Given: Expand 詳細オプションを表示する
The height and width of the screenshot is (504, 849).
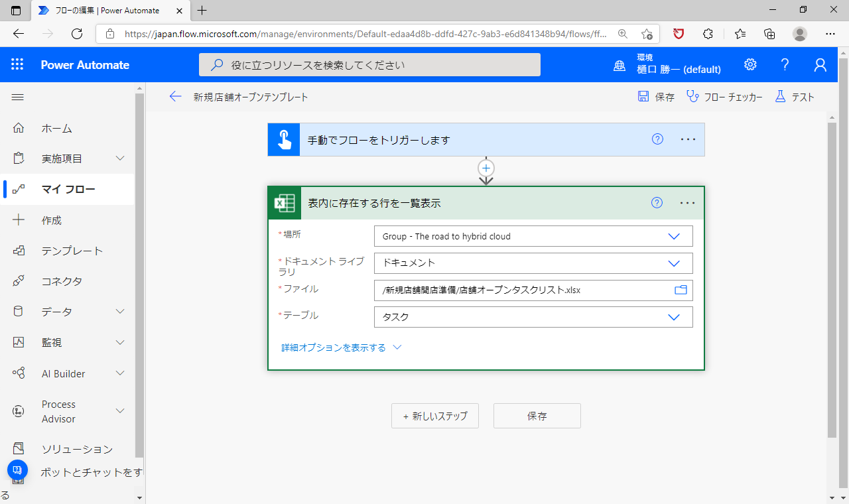Looking at the screenshot, I should (342, 347).
